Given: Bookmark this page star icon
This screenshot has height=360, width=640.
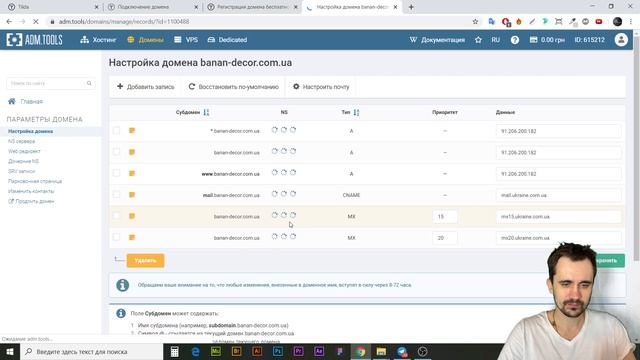Looking at the screenshot, I should tap(475, 22).
